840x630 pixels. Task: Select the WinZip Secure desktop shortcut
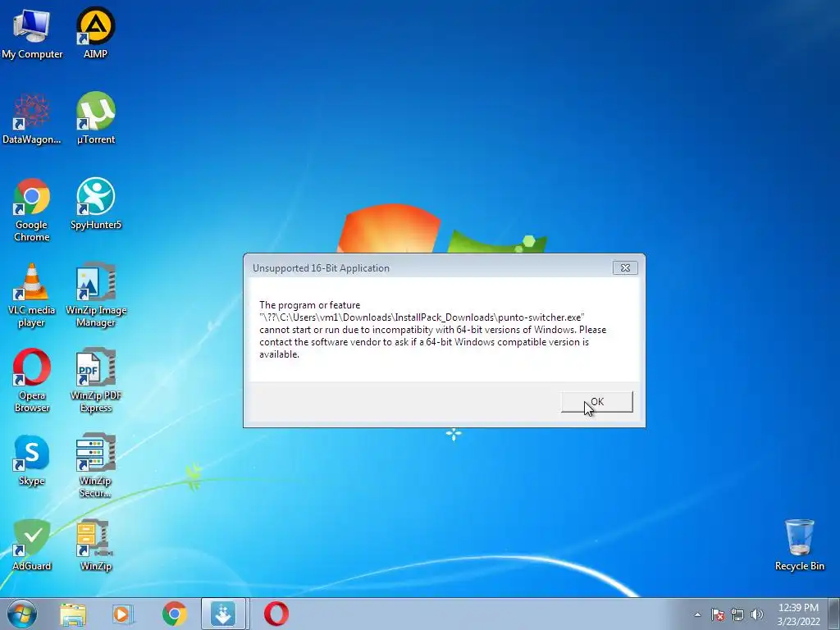96,466
